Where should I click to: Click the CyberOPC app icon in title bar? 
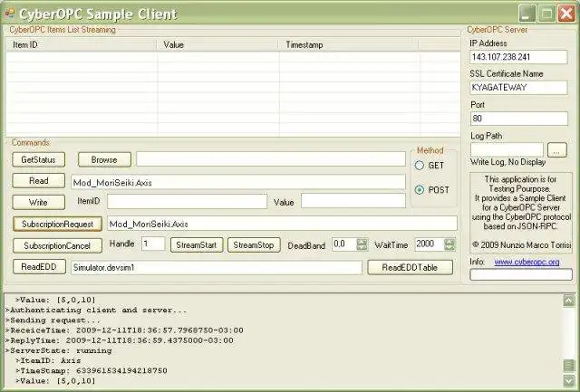pyautogui.click(x=10, y=14)
